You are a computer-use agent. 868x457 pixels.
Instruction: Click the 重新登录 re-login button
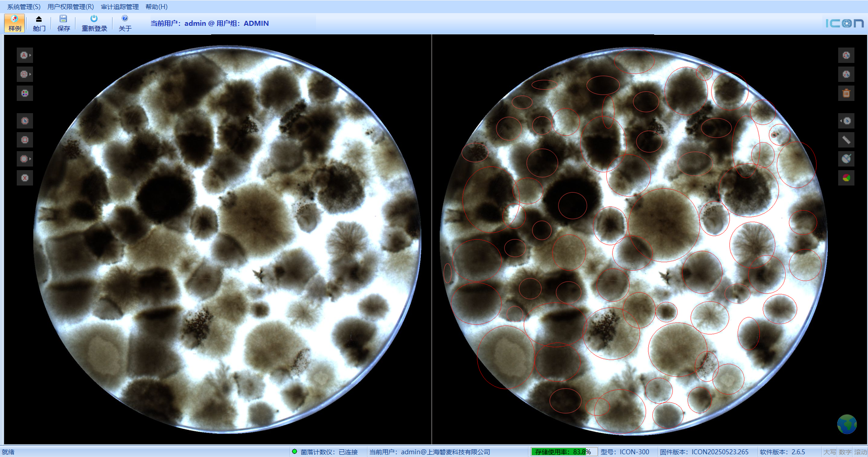[x=94, y=23]
